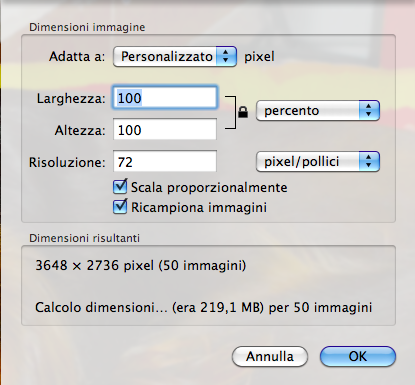Open the percento units dropdown
The height and width of the screenshot is (385, 415).
pyautogui.click(x=318, y=110)
